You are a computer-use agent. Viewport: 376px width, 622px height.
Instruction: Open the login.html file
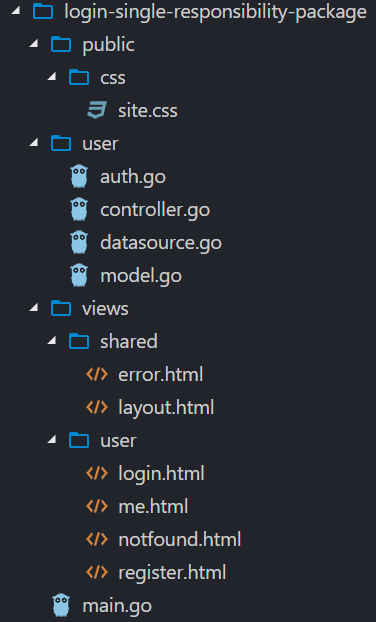point(161,473)
